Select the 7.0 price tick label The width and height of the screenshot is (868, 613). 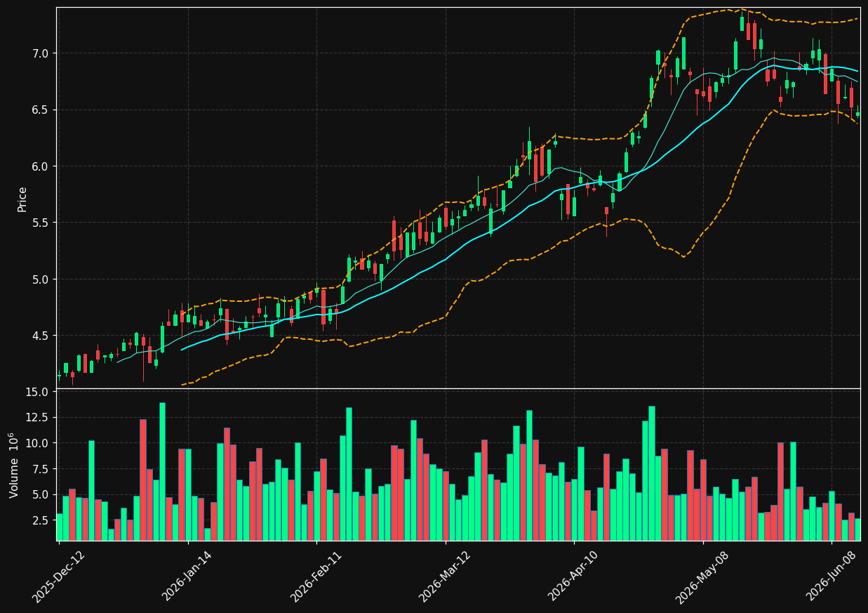[40, 53]
